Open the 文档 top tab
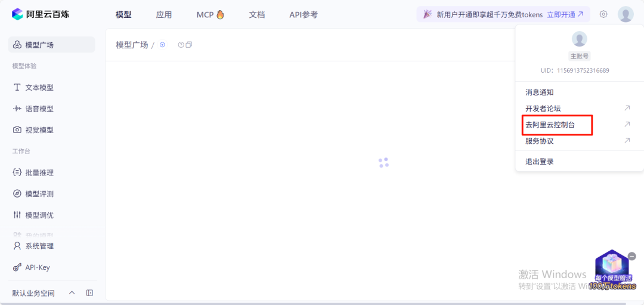The width and height of the screenshot is (644, 305). [256, 15]
